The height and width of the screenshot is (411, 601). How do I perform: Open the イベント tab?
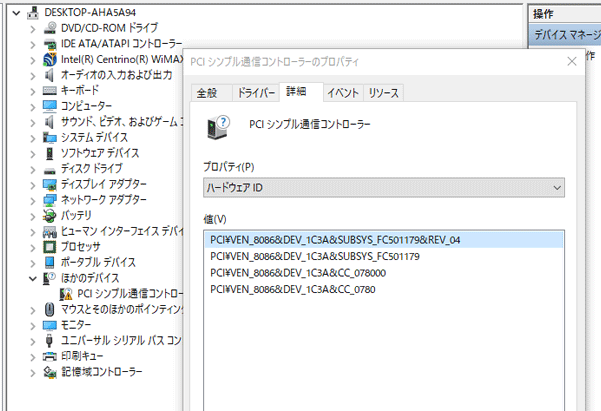[342, 93]
